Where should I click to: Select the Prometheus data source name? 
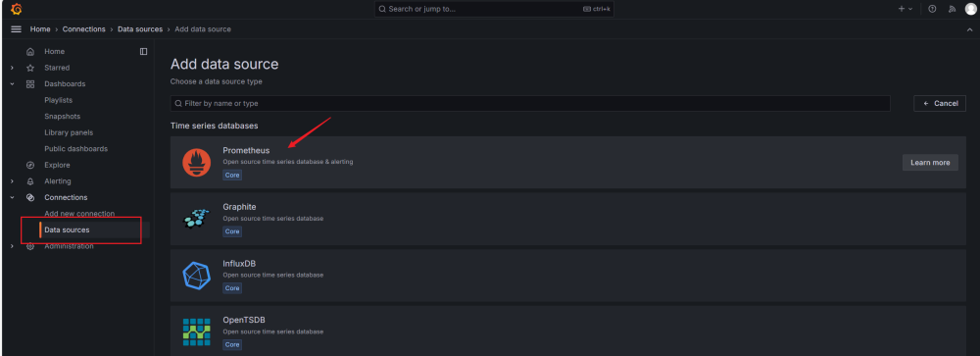pos(246,151)
